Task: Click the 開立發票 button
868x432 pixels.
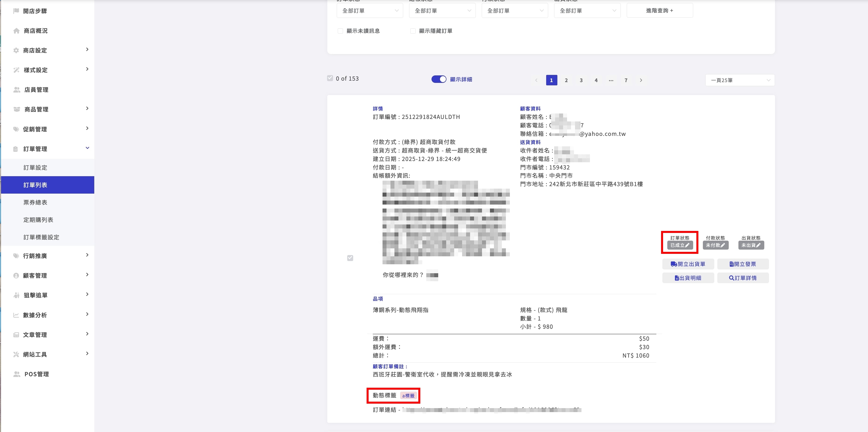Action: [x=743, y=264]
